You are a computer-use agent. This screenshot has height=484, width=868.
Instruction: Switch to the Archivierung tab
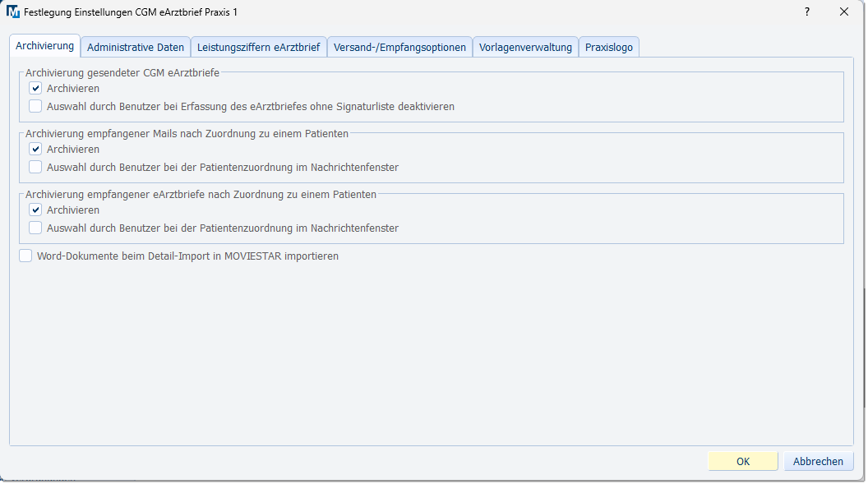tap(45, 46)
